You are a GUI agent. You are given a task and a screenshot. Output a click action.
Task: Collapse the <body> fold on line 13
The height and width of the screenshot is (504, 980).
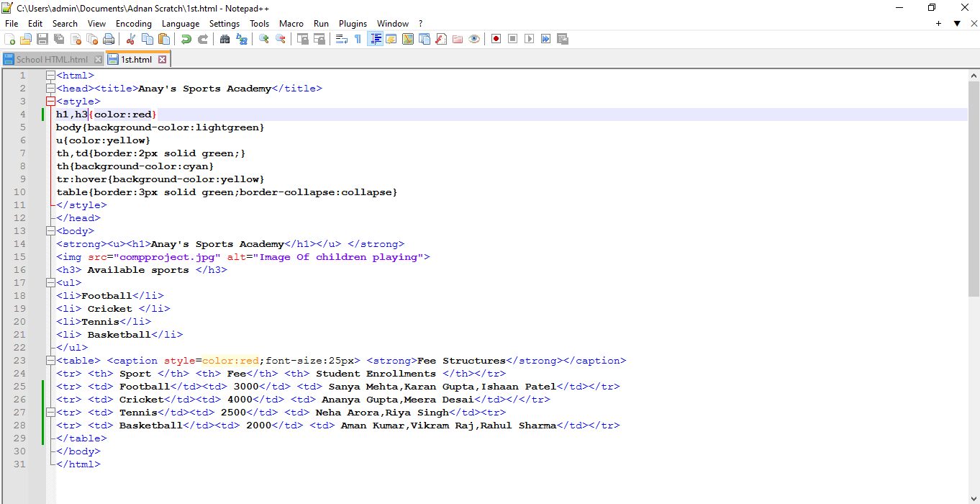coord(50,231)
